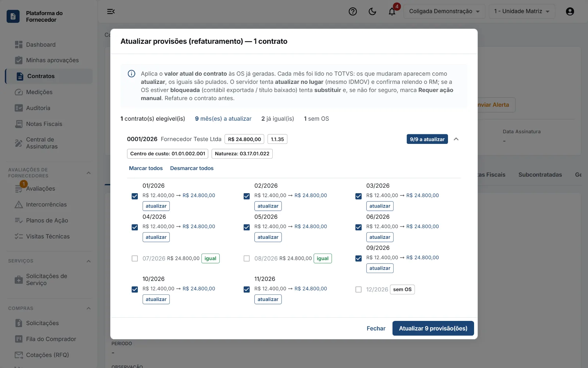588x368 pixels.
Task: Open the help question mark icon
Action: click(353, 11)
